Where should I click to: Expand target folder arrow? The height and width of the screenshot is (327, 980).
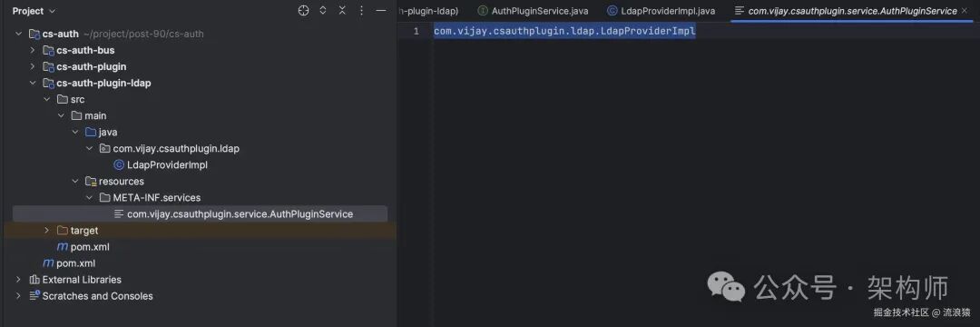(x=47, y=231)
